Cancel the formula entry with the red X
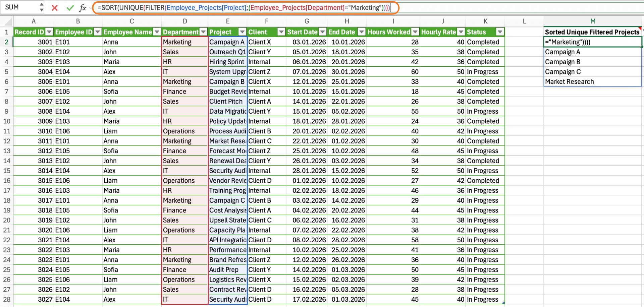The width and height of the screenshot is (644, 307). pos(55,8)
